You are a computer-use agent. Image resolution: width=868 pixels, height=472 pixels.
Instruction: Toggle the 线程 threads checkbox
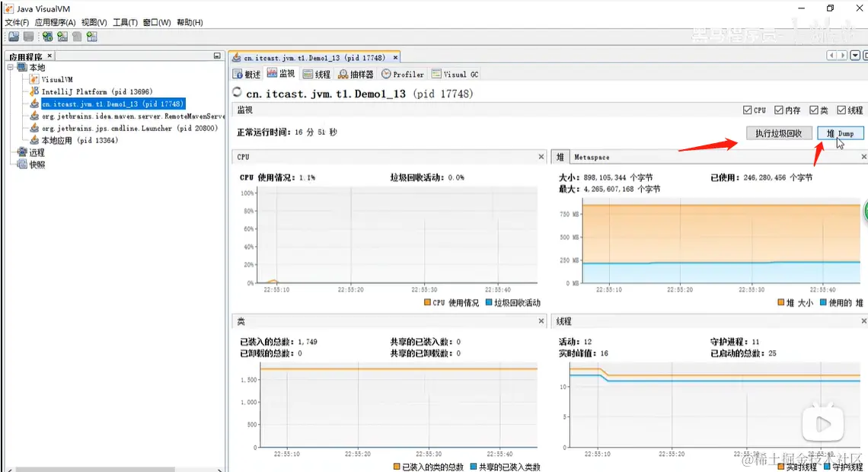point(841,110)
